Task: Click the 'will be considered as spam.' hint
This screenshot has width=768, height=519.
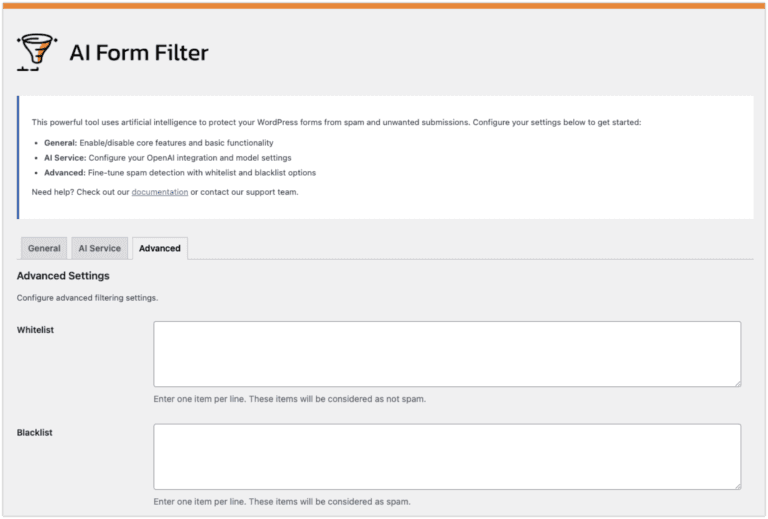Action: [x=282, y=502]
